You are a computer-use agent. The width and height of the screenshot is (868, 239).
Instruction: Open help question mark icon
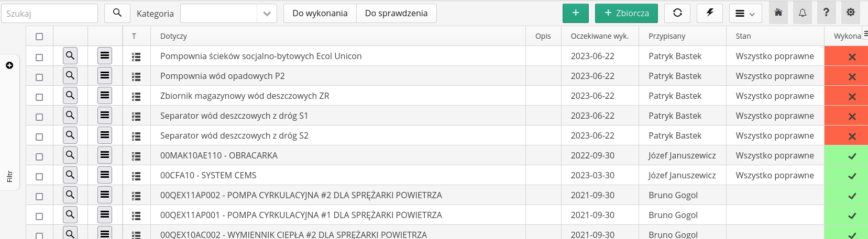click(826, 13)
